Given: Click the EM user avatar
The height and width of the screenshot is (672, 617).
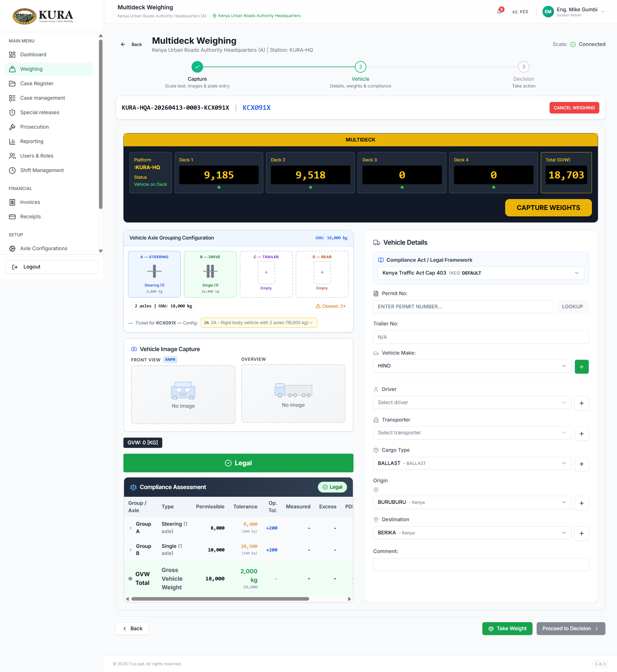Looking at the screenshot, I should [548, 12].
